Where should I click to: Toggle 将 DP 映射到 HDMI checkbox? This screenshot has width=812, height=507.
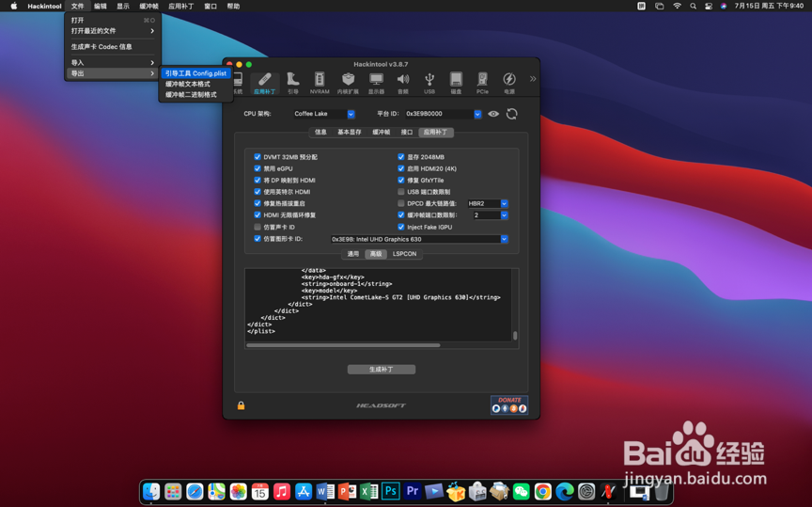[258, 180]
